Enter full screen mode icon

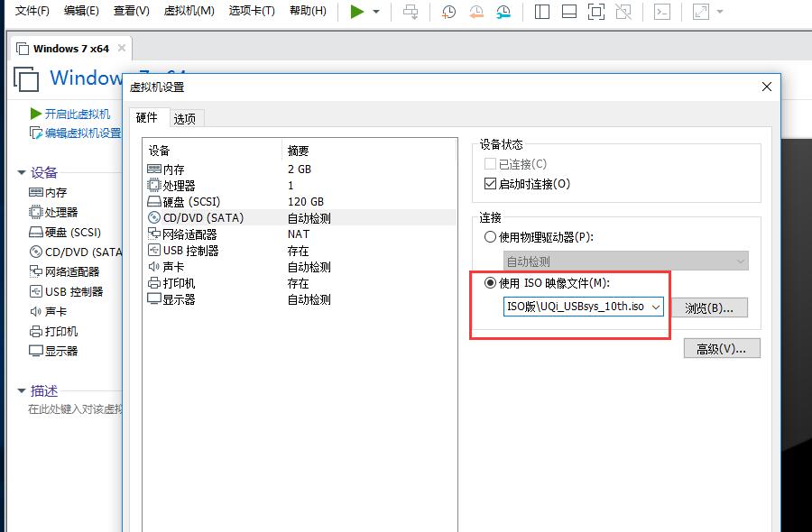[596, 12]
